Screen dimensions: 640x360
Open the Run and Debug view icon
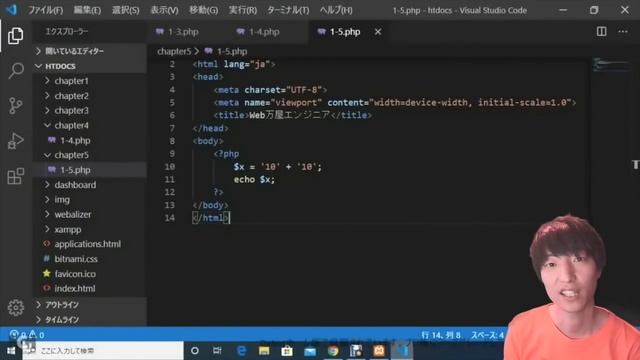[x=16, y=141]
